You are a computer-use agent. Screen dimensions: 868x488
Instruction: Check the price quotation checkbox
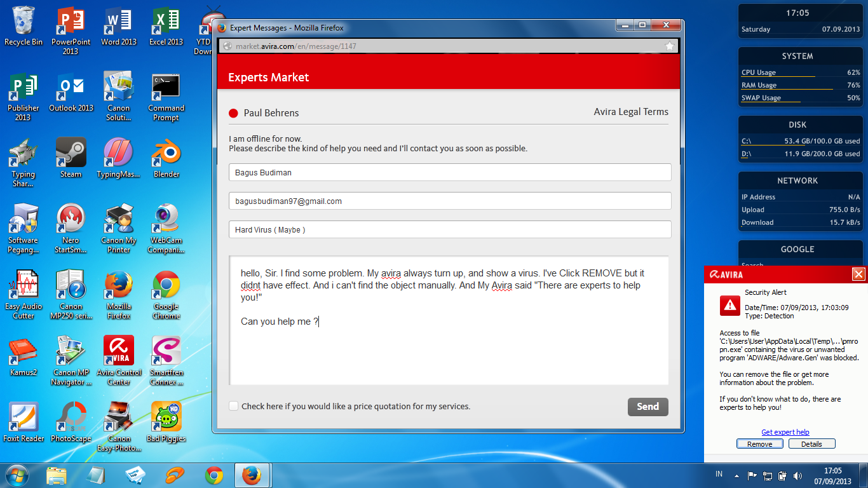(x=234, y=406)
